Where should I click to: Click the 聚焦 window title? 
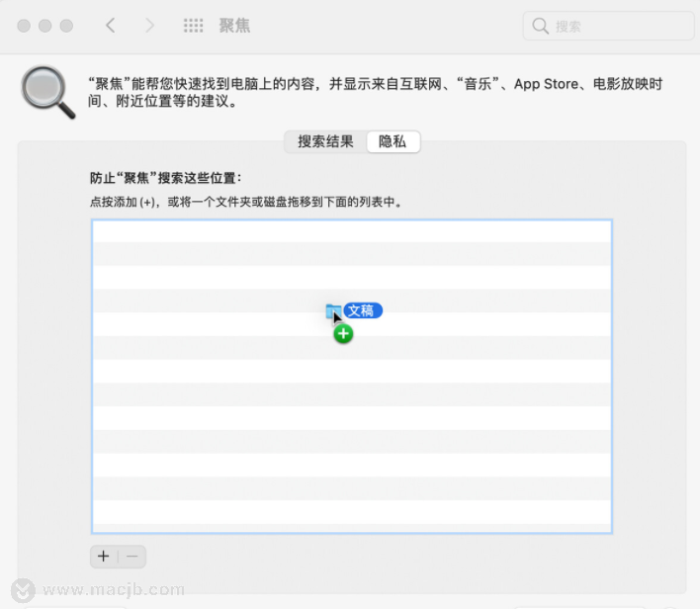[235, 26]
